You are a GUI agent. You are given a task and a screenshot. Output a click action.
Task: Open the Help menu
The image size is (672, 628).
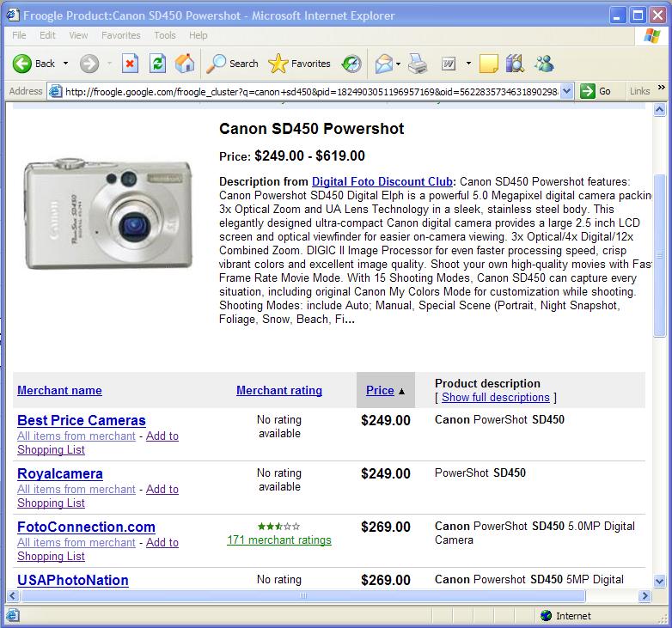coord(198,35)
